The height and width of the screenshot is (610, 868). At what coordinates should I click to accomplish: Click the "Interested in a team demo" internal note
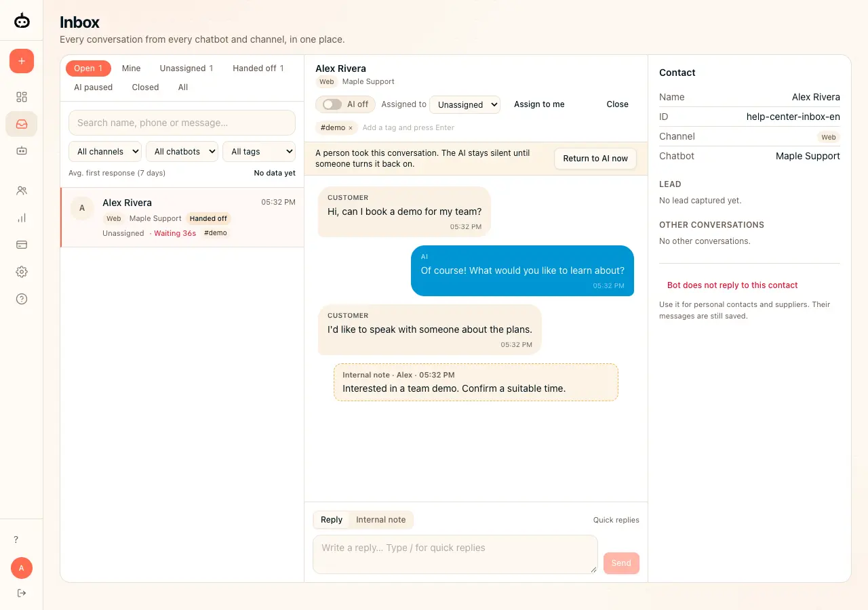[476, 382]
